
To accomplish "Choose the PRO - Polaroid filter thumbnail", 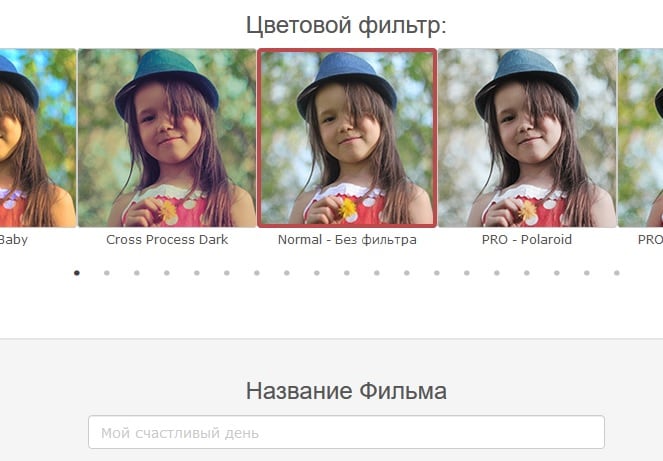I will [x=527, y=138].
